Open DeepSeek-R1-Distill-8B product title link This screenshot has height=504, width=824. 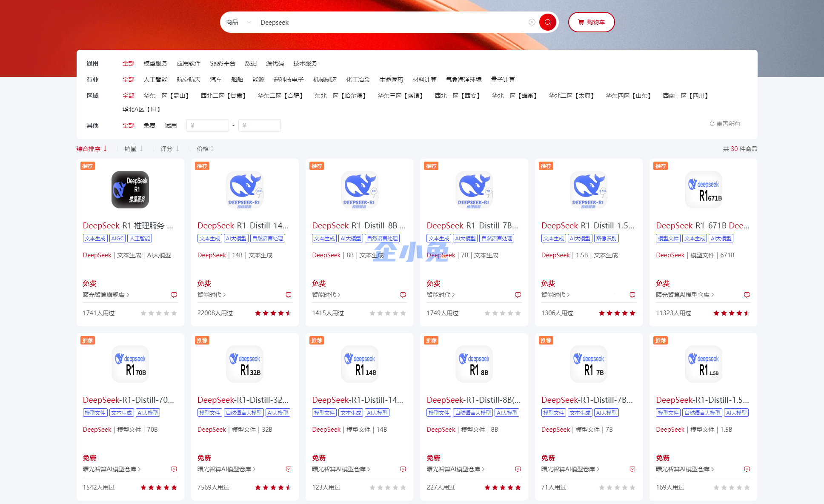tap(359, 225)
